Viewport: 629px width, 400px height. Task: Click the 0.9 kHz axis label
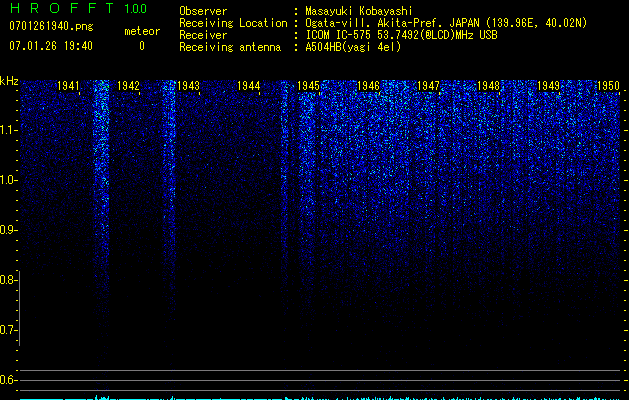pos(7,230)
